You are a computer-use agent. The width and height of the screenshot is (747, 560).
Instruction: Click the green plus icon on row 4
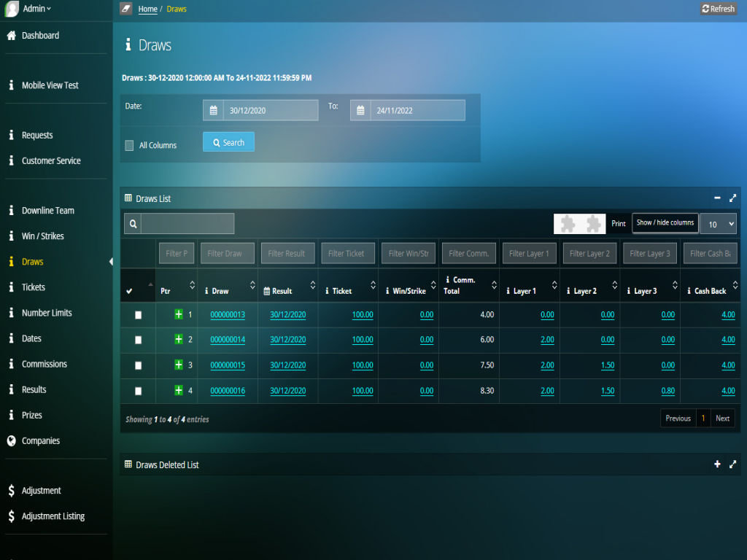click(179, 391)
